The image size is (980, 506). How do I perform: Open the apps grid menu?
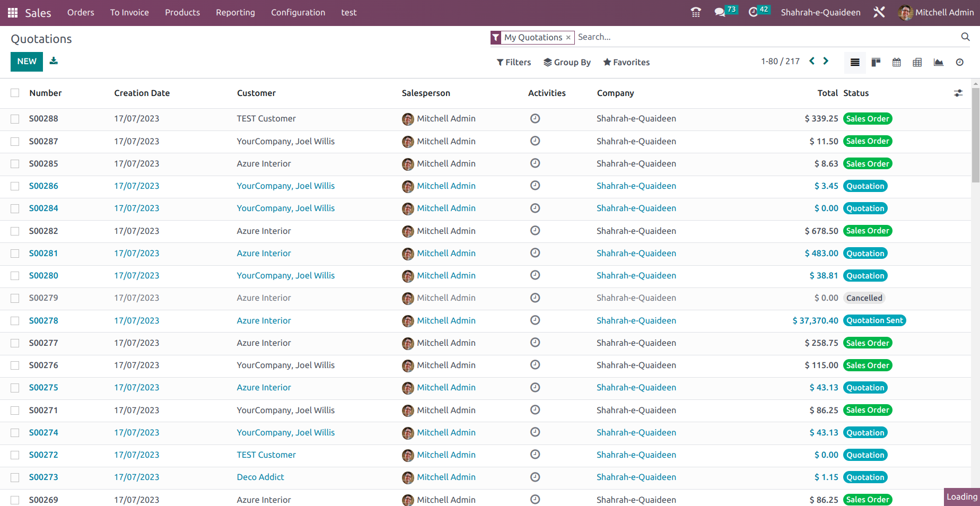[x=13, y=13]
